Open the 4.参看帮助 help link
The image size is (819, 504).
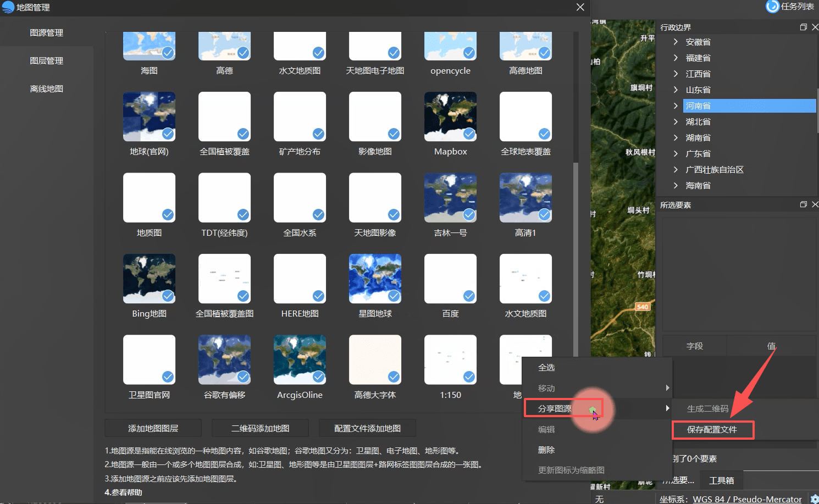point(123,492)
